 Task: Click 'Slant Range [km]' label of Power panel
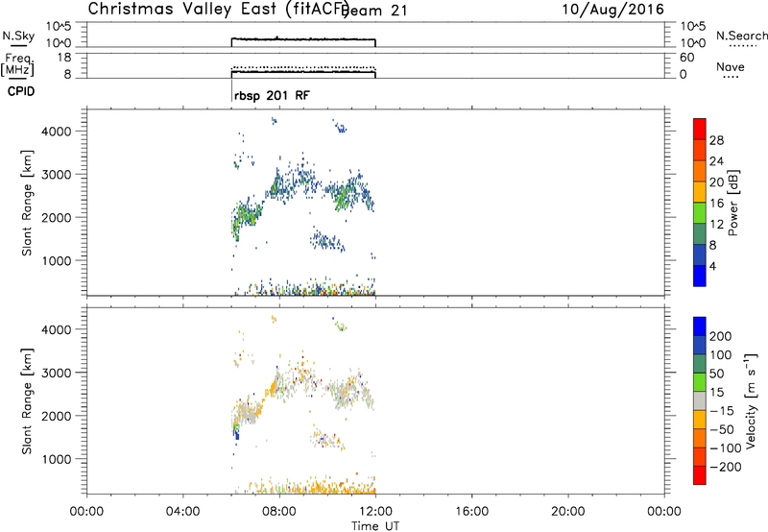point(27,203)
